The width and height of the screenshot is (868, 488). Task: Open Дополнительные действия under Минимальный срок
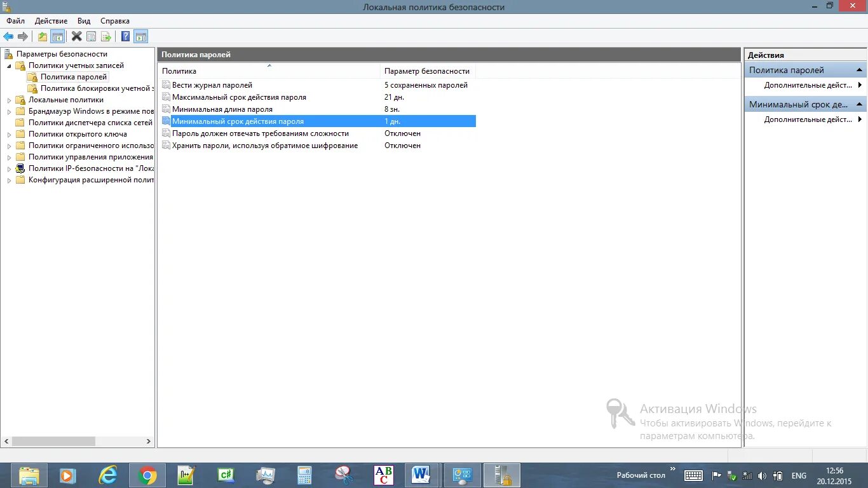coord(807,119)
